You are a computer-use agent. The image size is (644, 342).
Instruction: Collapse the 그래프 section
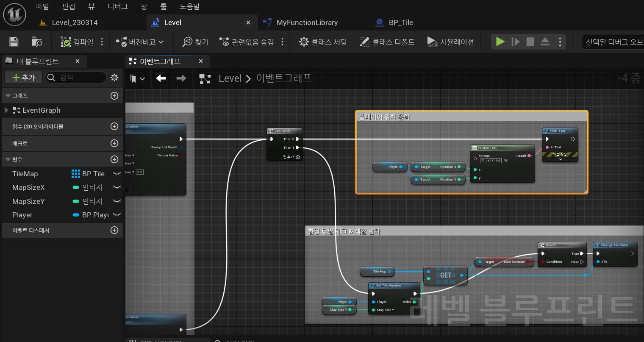point(8,96)
